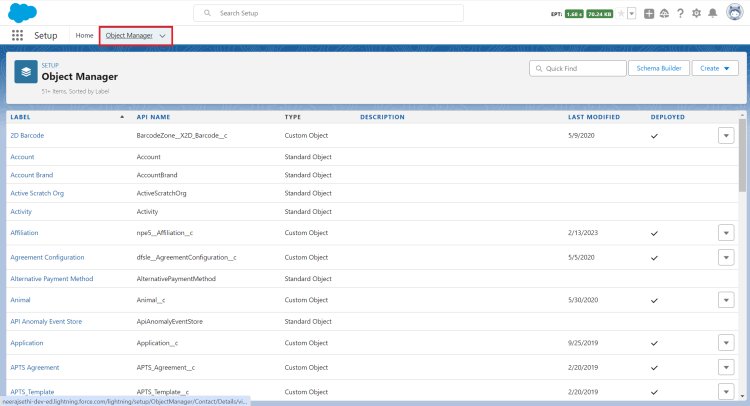Expand the Create dropdown button

click(x=713, y=68)
